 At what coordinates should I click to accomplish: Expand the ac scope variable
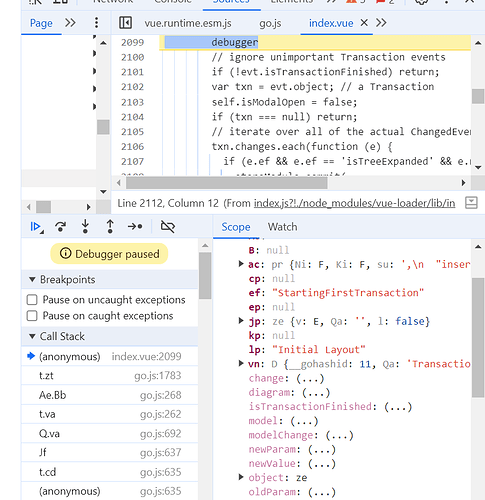click(x=241, y=264)
